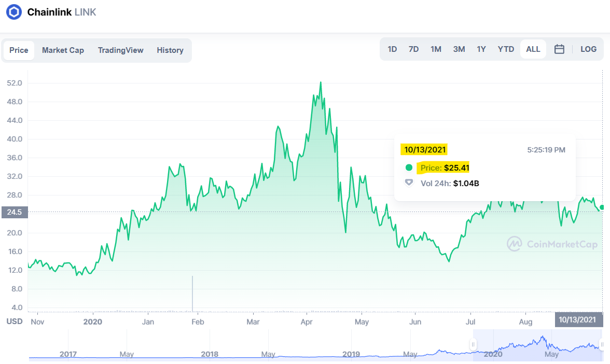
Task: Choose the 3M time range
Action: click(459, 49)
